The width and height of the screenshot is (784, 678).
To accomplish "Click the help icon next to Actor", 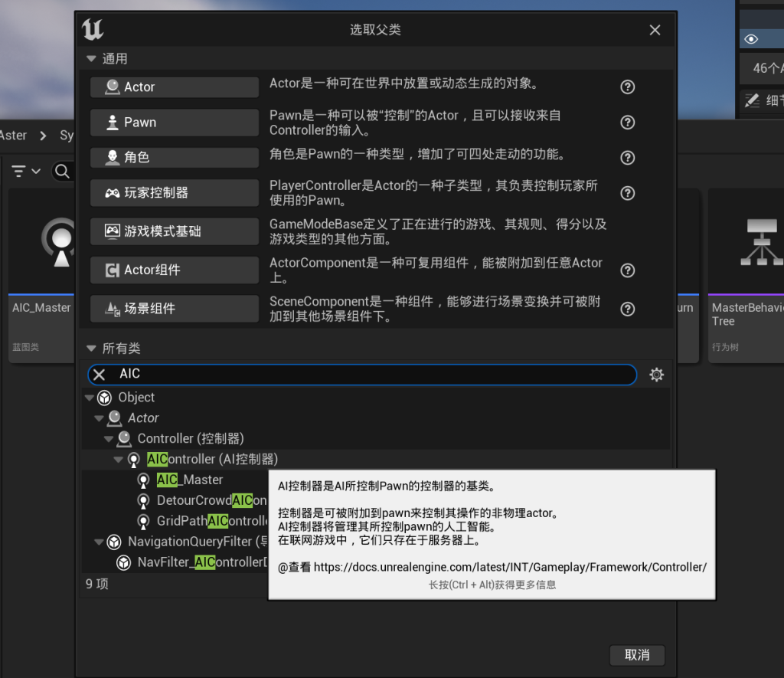I will point(627,87).
